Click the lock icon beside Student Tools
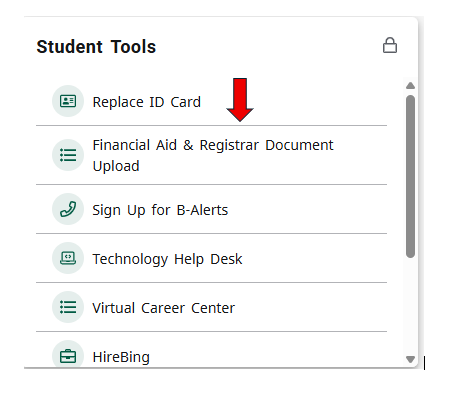The width and height of the screenshot is (452, 395). click(390, 45)
